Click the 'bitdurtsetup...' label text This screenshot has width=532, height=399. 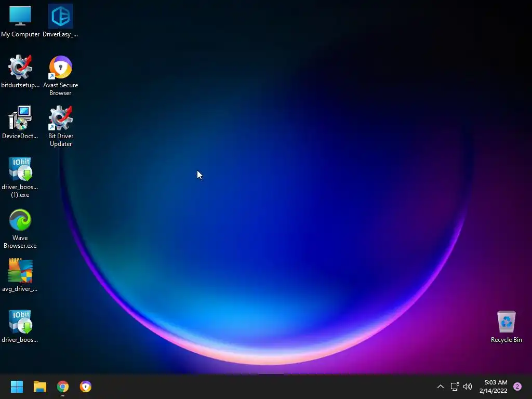[x=20, y=85]
